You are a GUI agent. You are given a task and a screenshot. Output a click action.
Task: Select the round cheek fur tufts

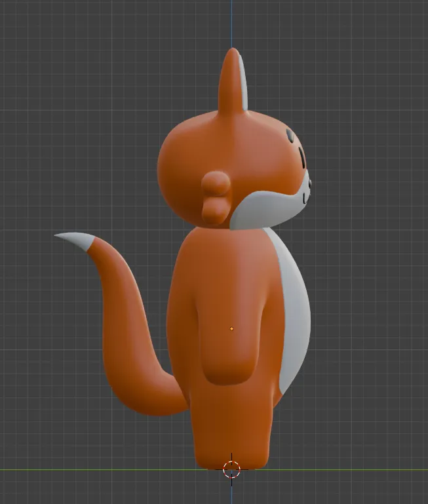coord(216,198)
